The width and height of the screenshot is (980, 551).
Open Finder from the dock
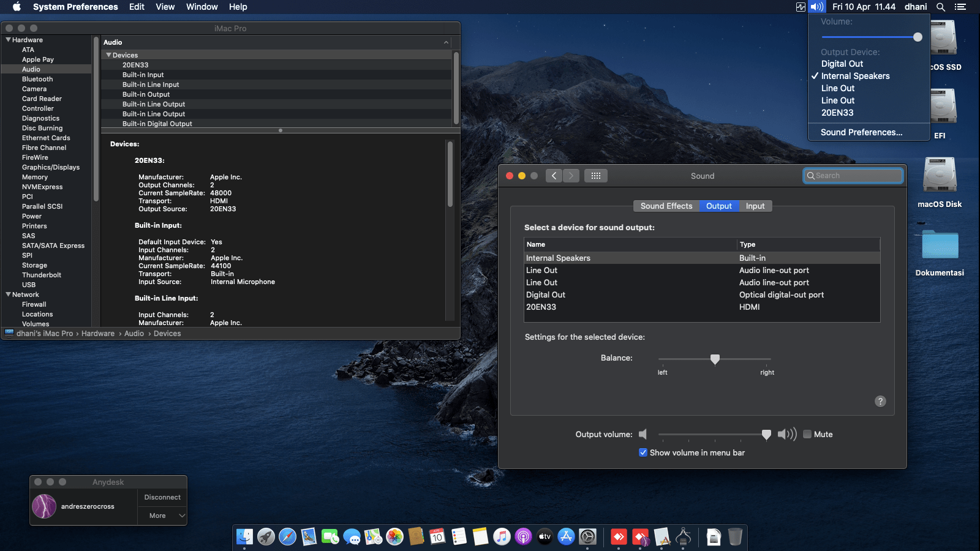pyautogui.click(x=244, y=537)
